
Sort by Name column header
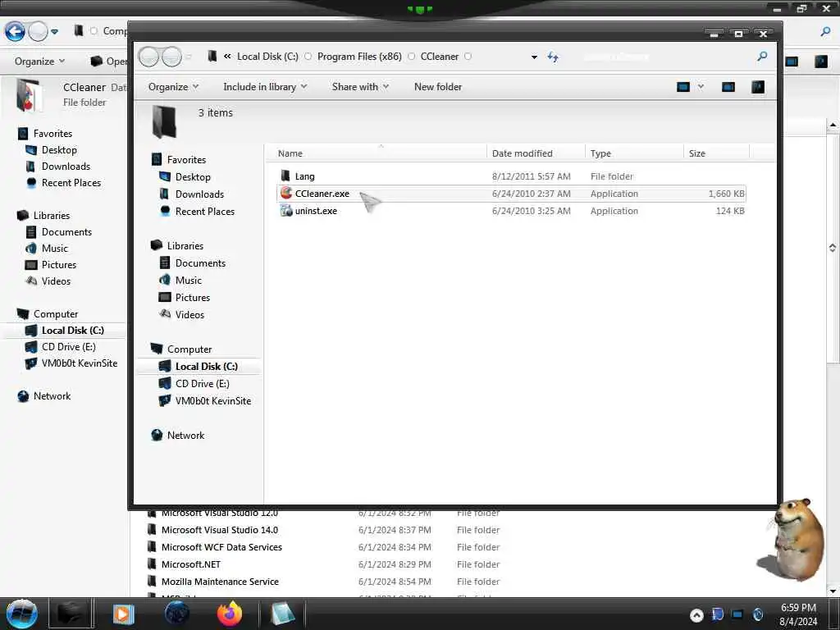(381, 153)
